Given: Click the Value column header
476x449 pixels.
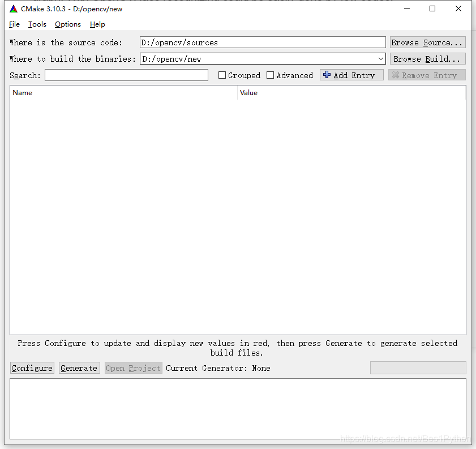Looking at the screenshot, I should coord(351,93).
